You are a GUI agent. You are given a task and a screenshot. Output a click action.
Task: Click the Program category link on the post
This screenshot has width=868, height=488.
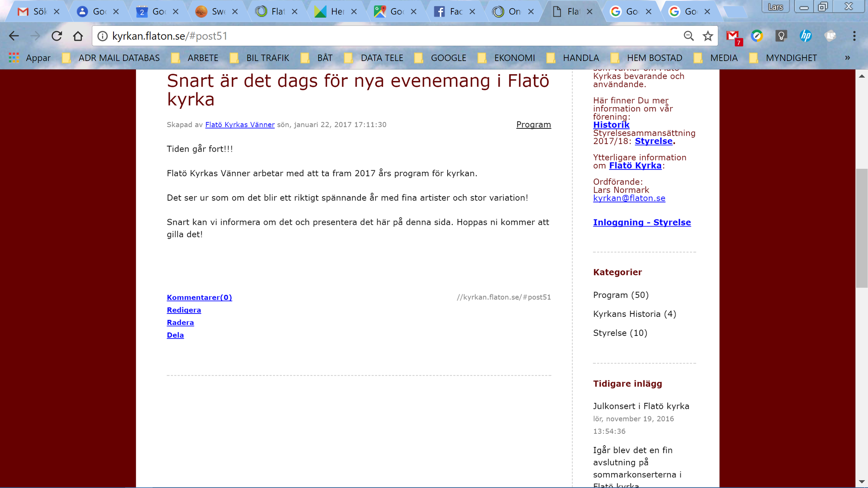534,125
